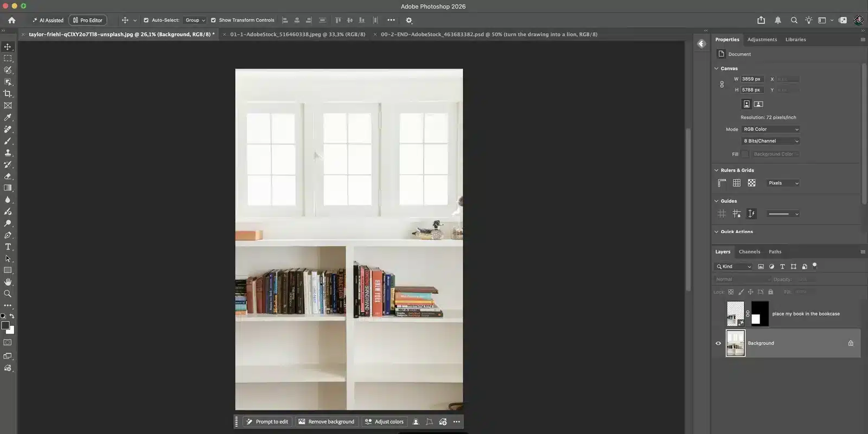868x434 pixels.
Task: Collapse the Rulers & Grids section
Action: [716, 170]
